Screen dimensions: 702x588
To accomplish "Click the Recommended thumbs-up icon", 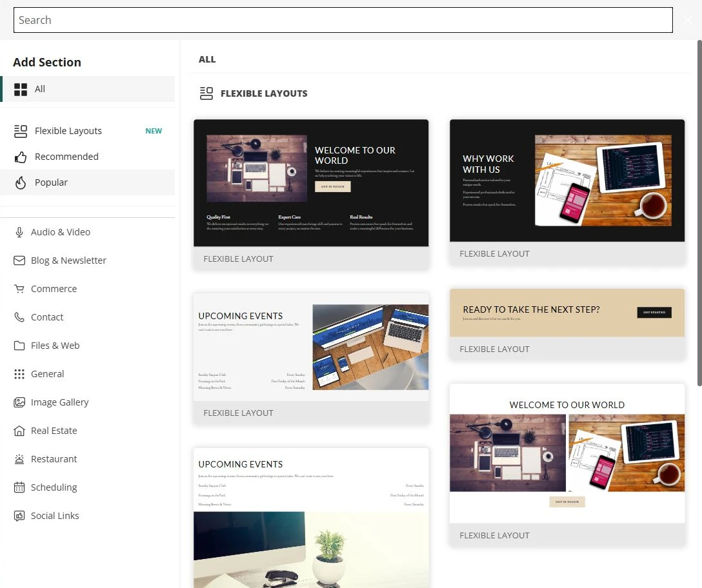I will tap(21, 157).
